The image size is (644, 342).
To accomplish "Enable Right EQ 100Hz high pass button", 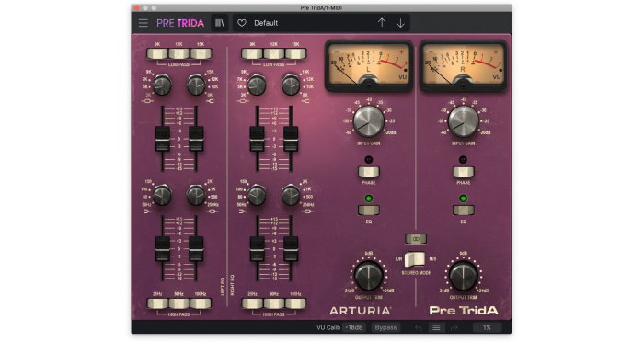I will tap(295, 303).
